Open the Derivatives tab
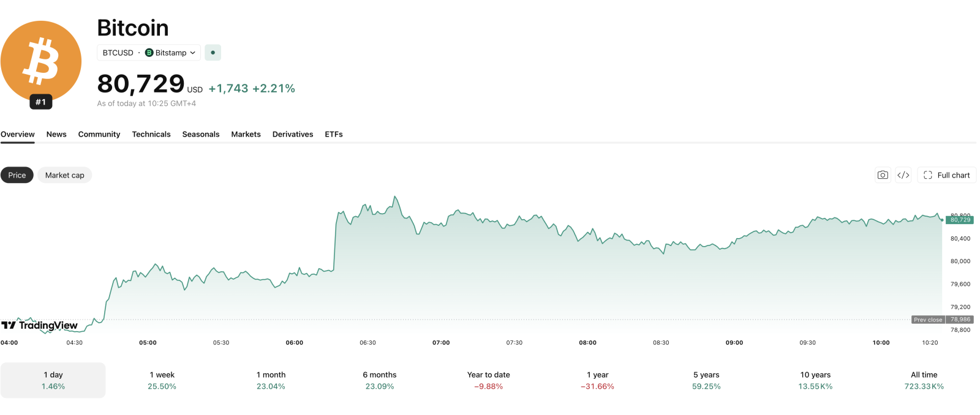Screen dimensions: 980x415 pos(293,134)
